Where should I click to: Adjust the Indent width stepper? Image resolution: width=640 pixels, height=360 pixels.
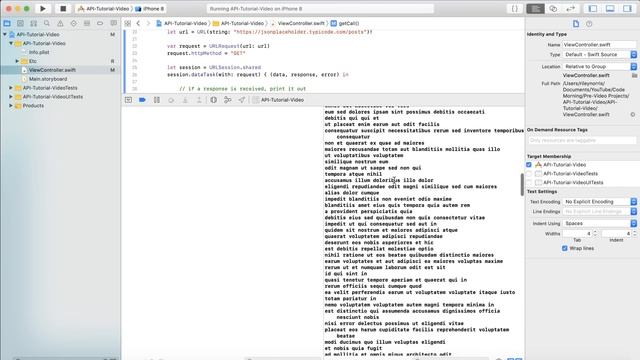point(635,233)
